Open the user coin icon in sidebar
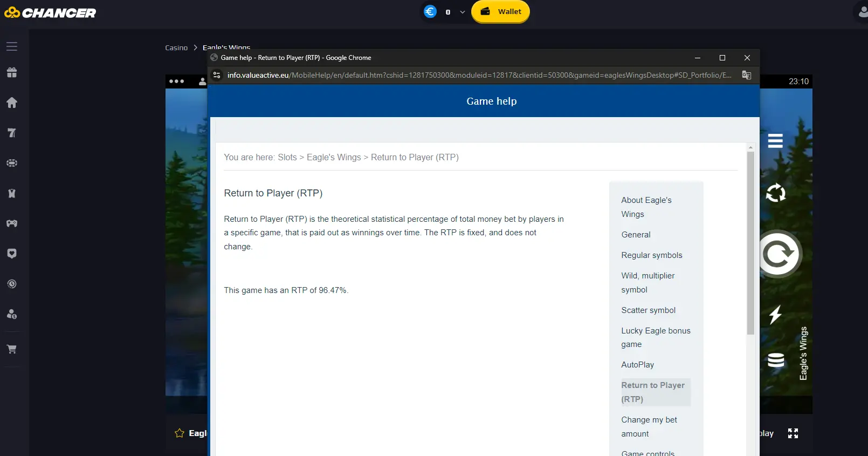868x456 pixels. (x=12, y=314)
